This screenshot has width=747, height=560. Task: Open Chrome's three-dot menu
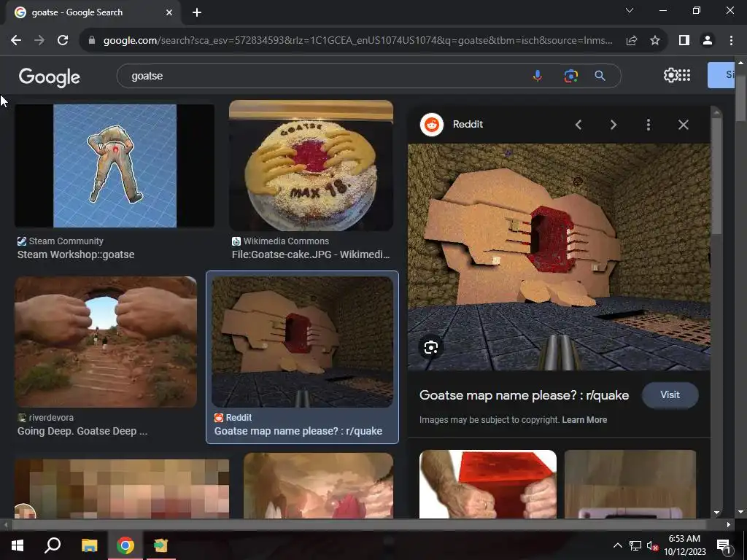point(731,41)
